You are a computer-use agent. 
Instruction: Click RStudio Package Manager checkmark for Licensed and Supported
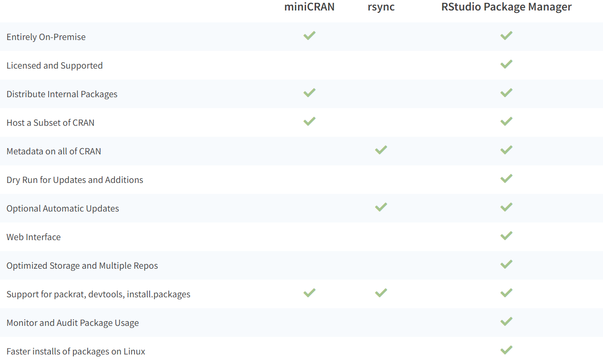(x=506, y=64)
